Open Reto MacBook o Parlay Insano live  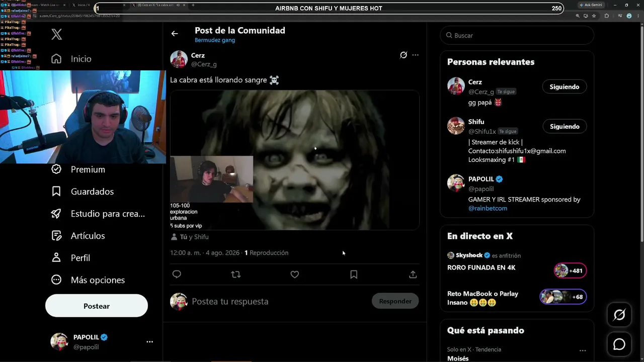click(483, 298)
